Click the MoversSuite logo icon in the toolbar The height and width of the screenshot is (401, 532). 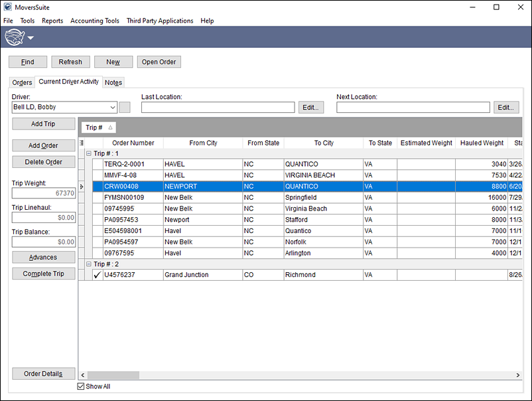(15, 37)
